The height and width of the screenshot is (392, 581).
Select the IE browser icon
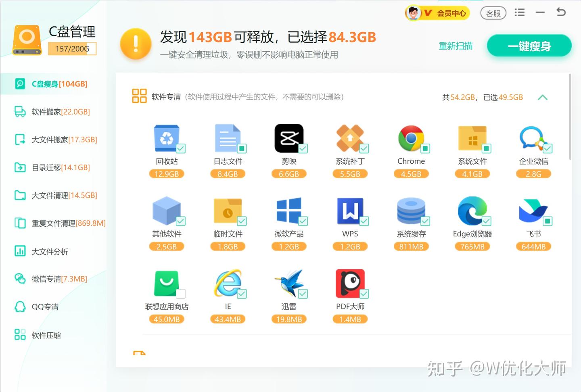[x=228, y=284]
